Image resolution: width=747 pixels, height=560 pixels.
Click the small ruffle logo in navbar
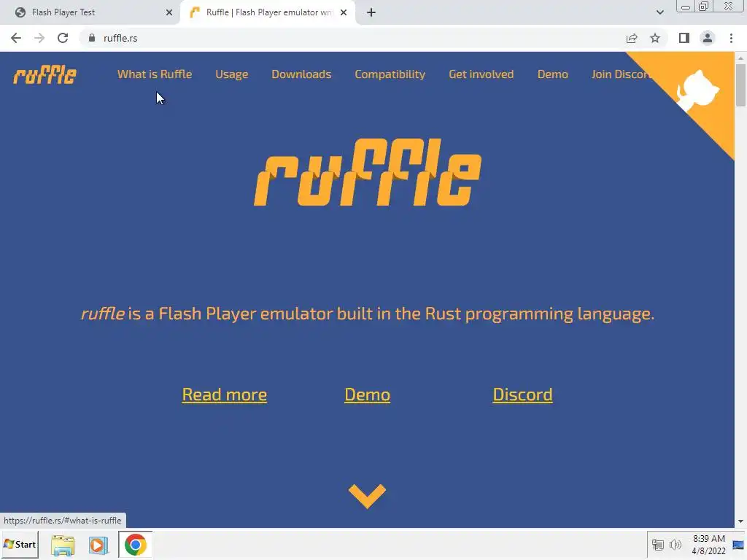(x=44, y=75)
